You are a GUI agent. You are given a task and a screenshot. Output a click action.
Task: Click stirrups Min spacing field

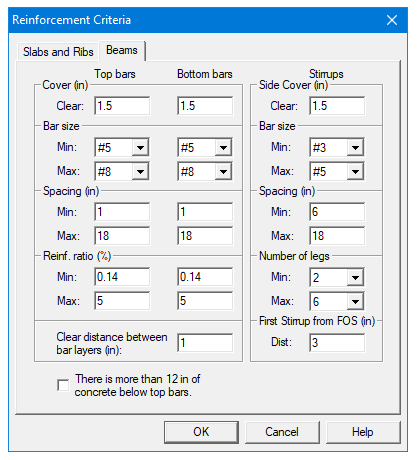(337, 212)
